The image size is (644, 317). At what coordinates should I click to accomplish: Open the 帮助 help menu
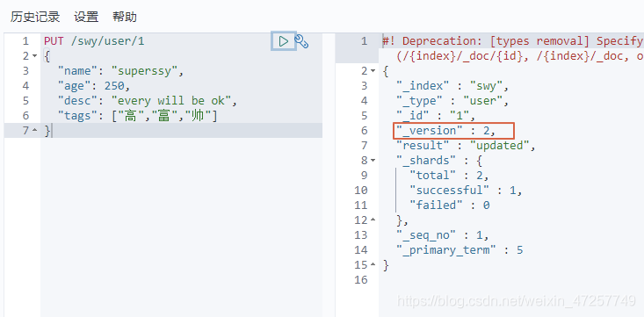tap(125, 17)
